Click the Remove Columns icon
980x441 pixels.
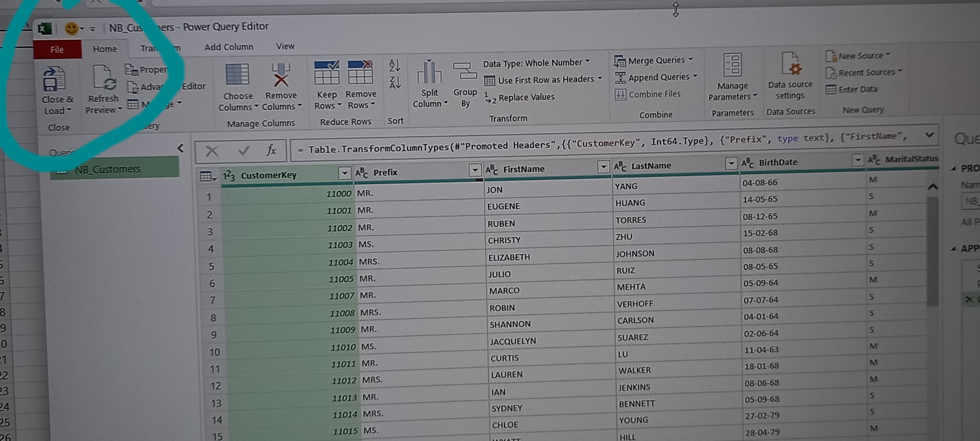[x=281, y=75]
